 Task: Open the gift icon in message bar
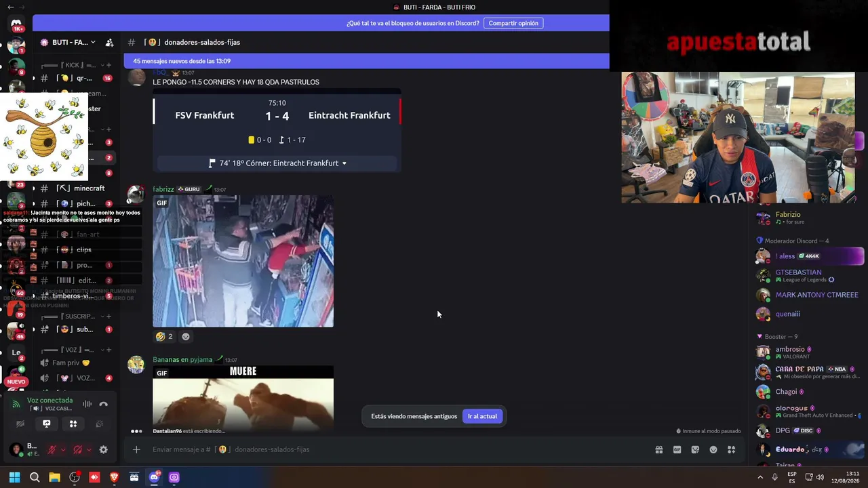658,449
